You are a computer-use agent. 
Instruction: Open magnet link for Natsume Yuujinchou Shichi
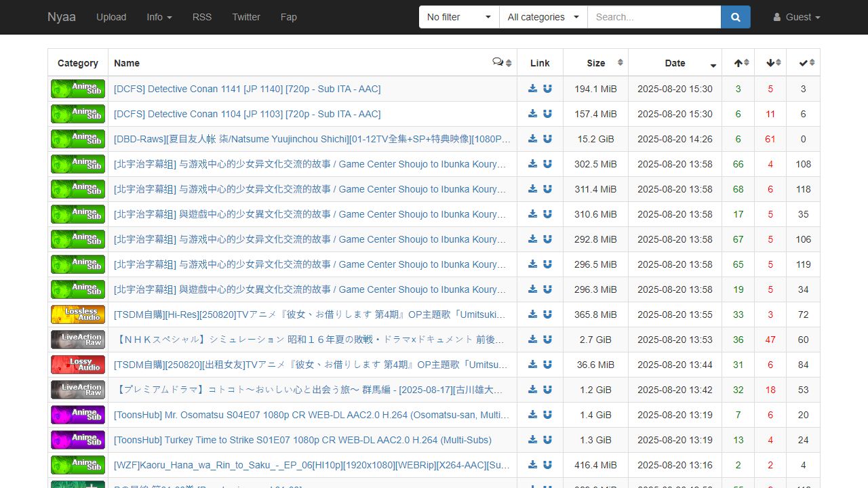click(547, 138)
